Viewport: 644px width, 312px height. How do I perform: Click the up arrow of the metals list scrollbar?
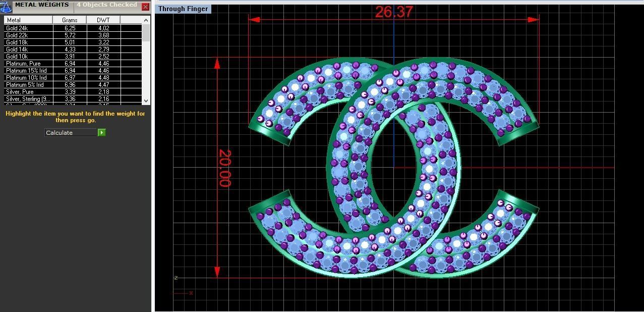146,20
